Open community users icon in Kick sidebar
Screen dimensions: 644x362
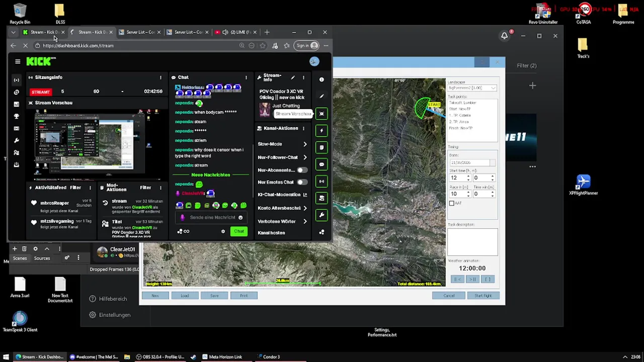16,152
